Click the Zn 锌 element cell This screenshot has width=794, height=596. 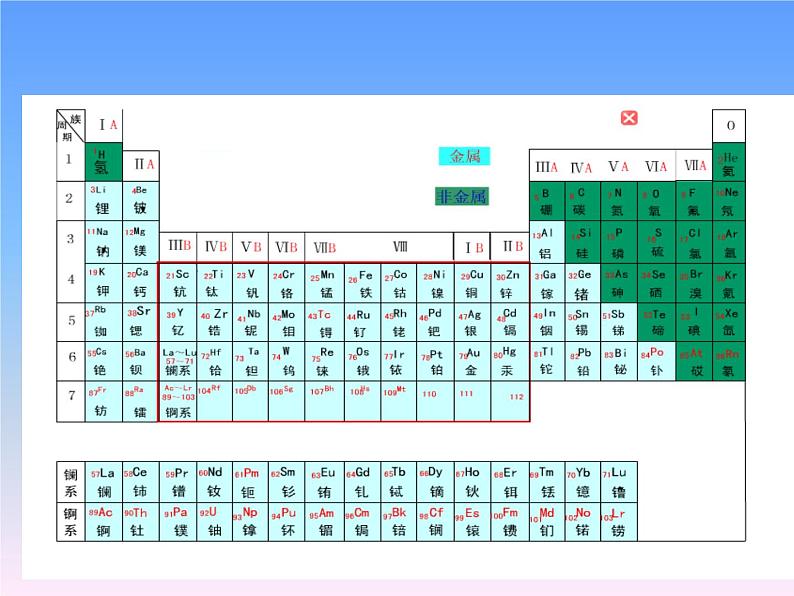[509, 283]
